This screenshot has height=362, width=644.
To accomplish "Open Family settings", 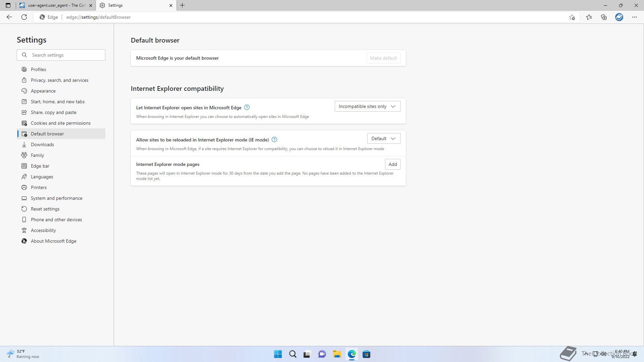I will (x=61, y=155).
